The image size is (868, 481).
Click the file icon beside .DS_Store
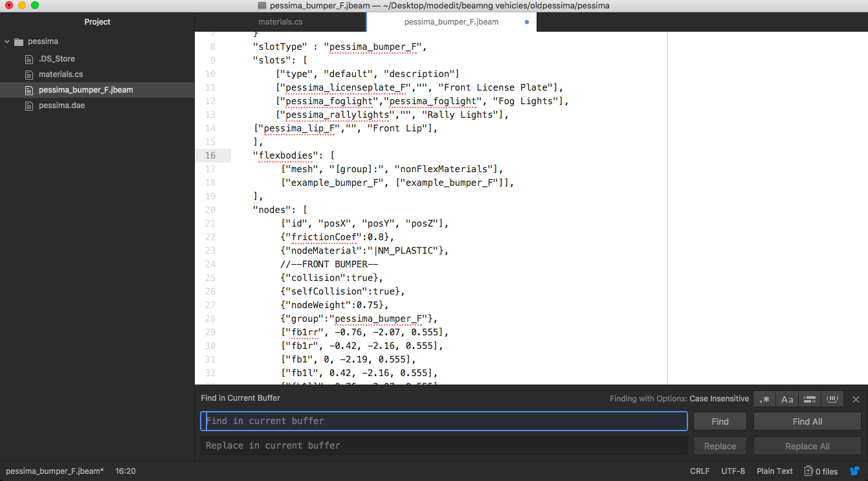point(28,59)
